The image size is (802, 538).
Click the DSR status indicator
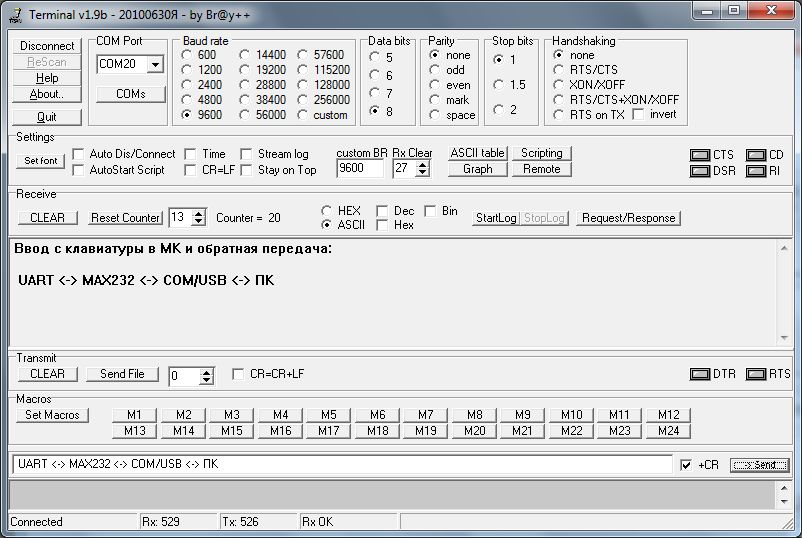[700, 171]
